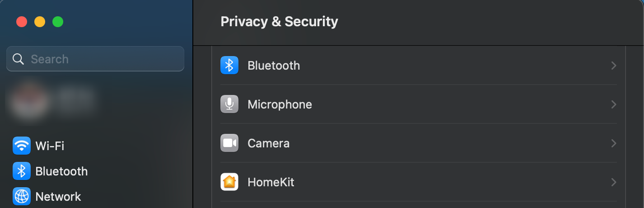Select the Network label in the sidebar
The height and width of the screenshot is (208, 644).
click(x=58, y=197)
